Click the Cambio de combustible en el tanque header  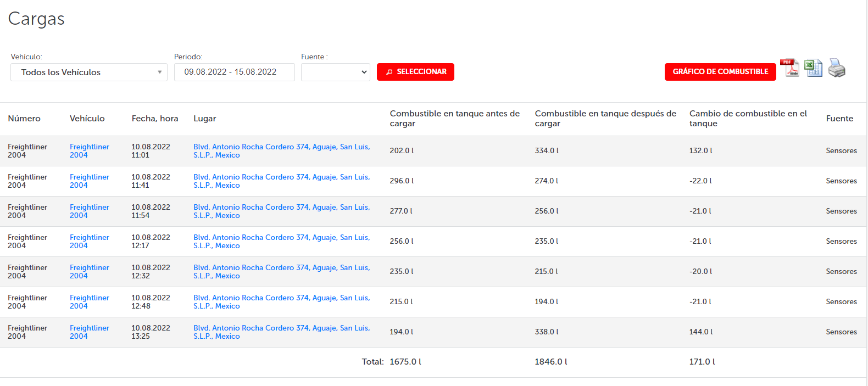[x=748, y=119]
